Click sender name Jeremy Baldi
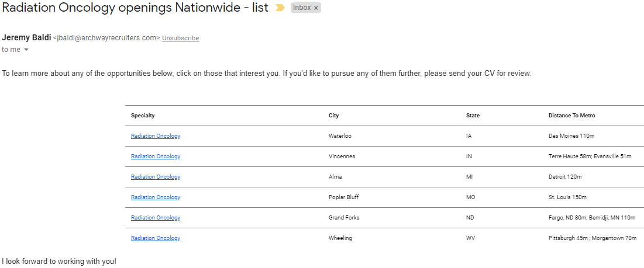This screenshot has height=268, width=644. pos(26,37)
